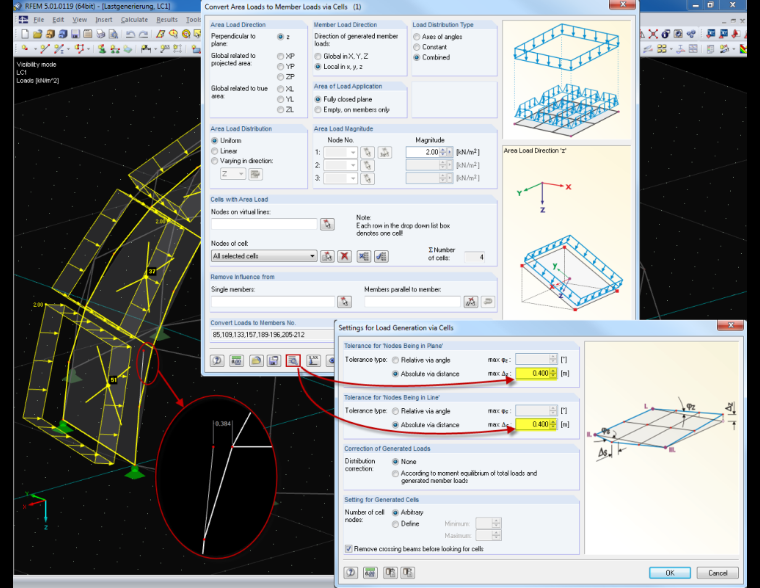Pick nodes on virtual lines graphically

327,224
